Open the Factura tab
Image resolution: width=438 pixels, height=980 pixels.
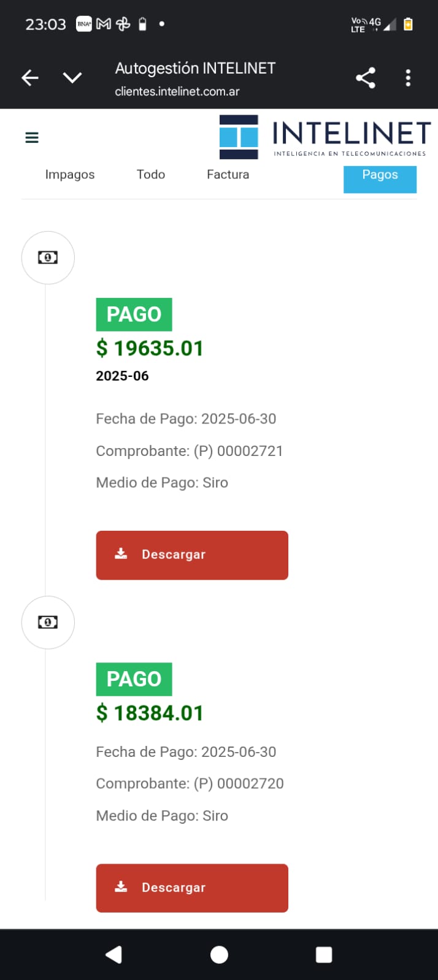228,175
